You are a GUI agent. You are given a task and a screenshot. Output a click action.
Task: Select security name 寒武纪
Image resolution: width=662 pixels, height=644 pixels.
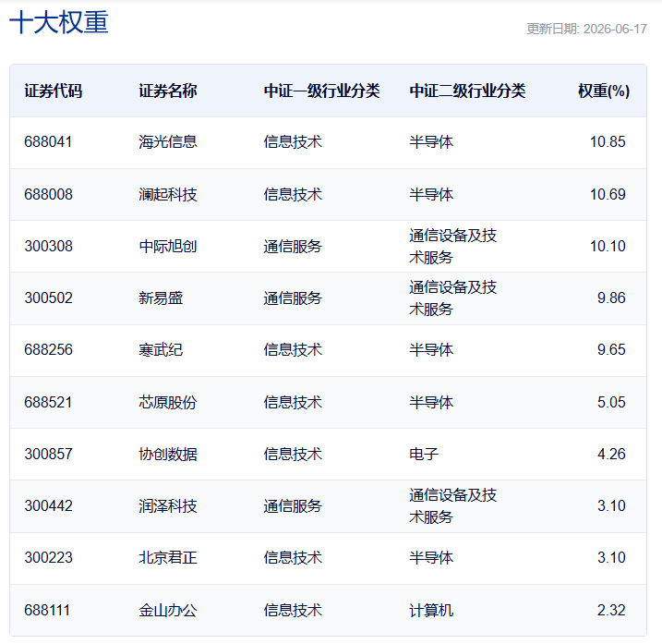click(x=161, y=350)
